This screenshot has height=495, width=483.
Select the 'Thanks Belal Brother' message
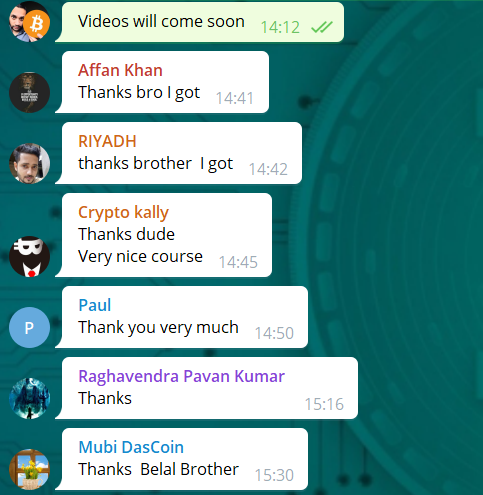182,459
